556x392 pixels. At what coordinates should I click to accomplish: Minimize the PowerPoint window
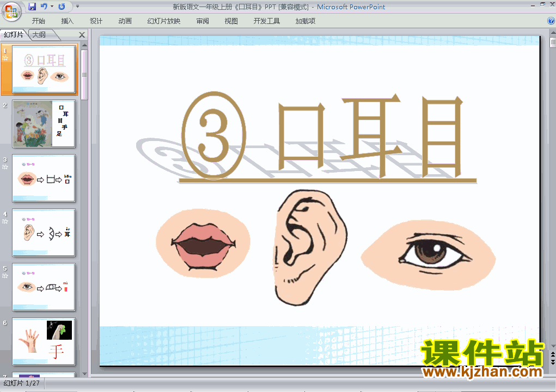click(533, 5)
